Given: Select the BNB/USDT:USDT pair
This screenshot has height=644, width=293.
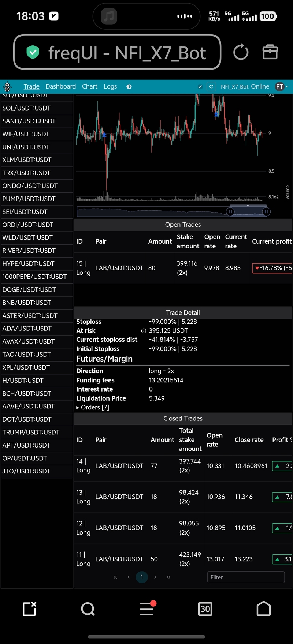Looking at the screenshot, I should click(x=37, y=303).
